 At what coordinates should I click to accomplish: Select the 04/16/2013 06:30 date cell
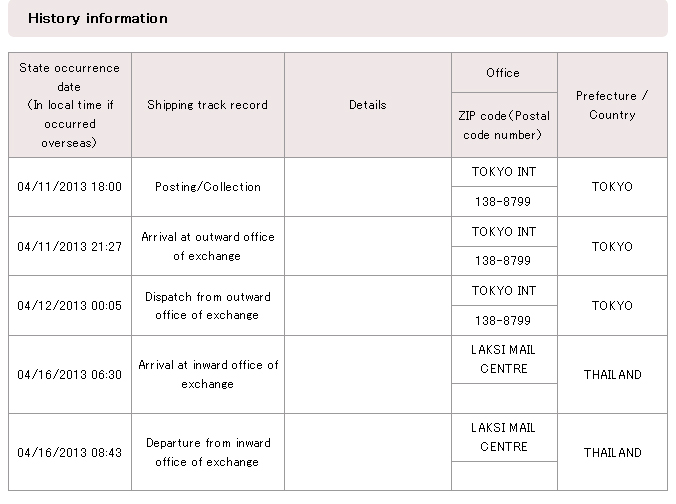pyautogui.click(x=69, y=375)
